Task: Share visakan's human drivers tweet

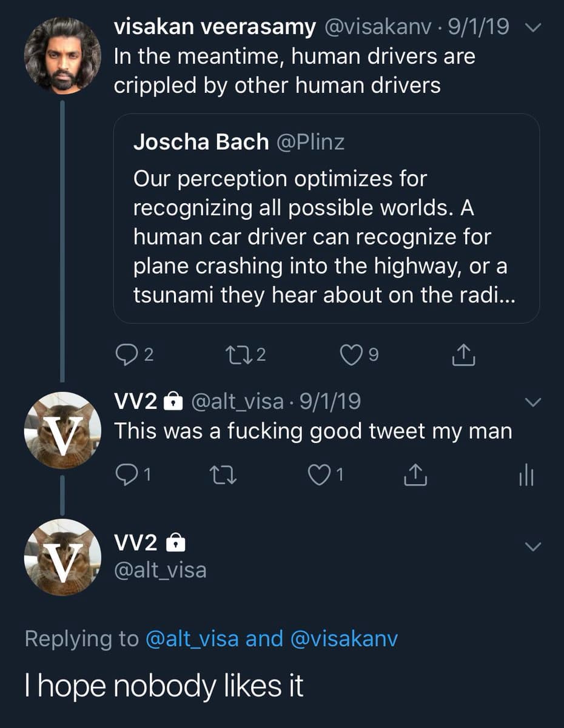Action: [464, 356]
